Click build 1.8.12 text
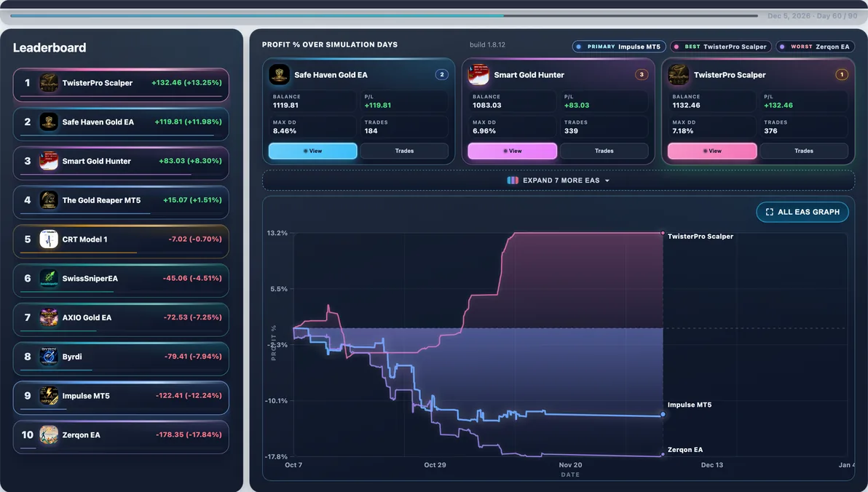Image resolution: width=868 pixels, height=492 pixels. [x=488, y=45]
